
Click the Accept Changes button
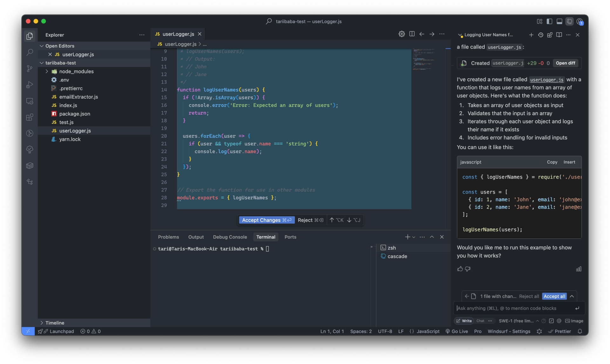266,220
